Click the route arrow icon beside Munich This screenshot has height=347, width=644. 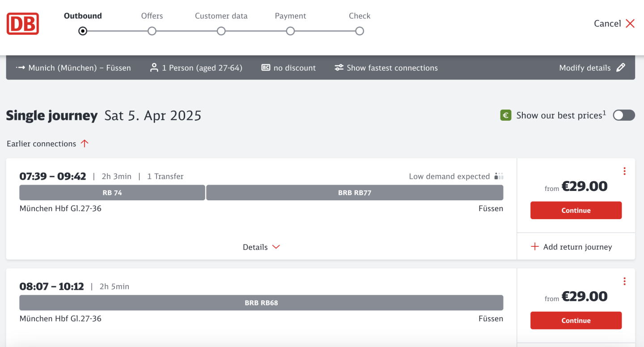[21, 68]
